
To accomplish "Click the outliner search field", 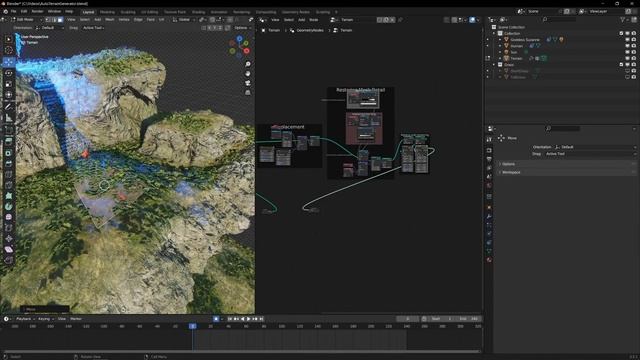I will [x=558, y=20].
